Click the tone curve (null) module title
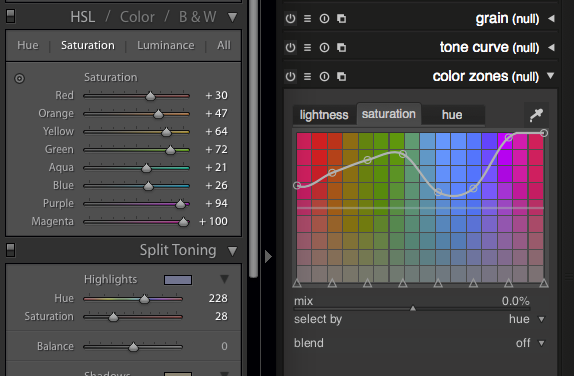 [489, 47]
